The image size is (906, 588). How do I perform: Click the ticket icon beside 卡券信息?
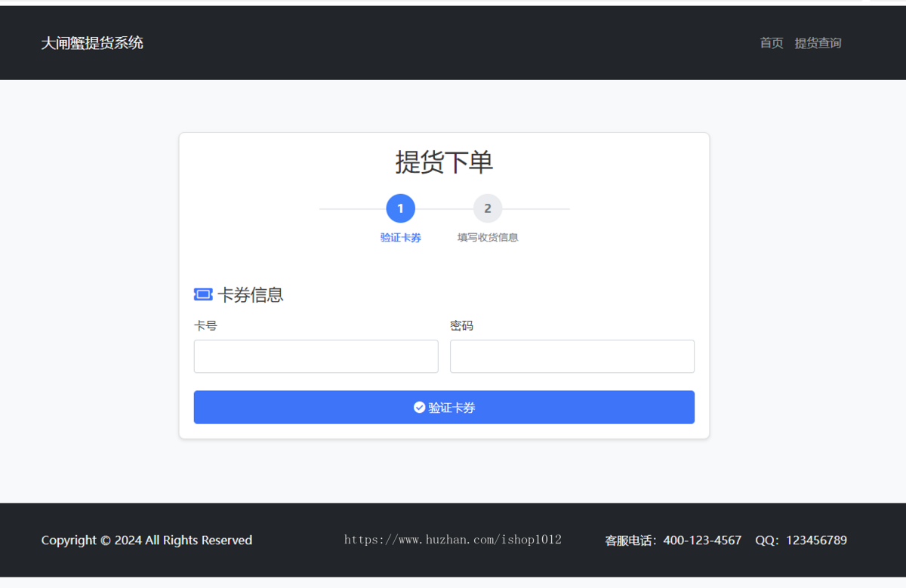pyautogui.click(x=203, y=294)
